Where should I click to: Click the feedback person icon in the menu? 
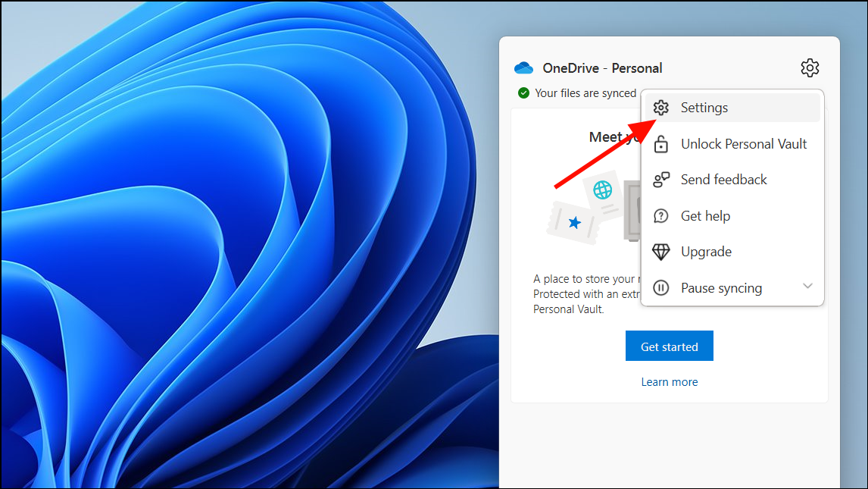click(661, 179)
